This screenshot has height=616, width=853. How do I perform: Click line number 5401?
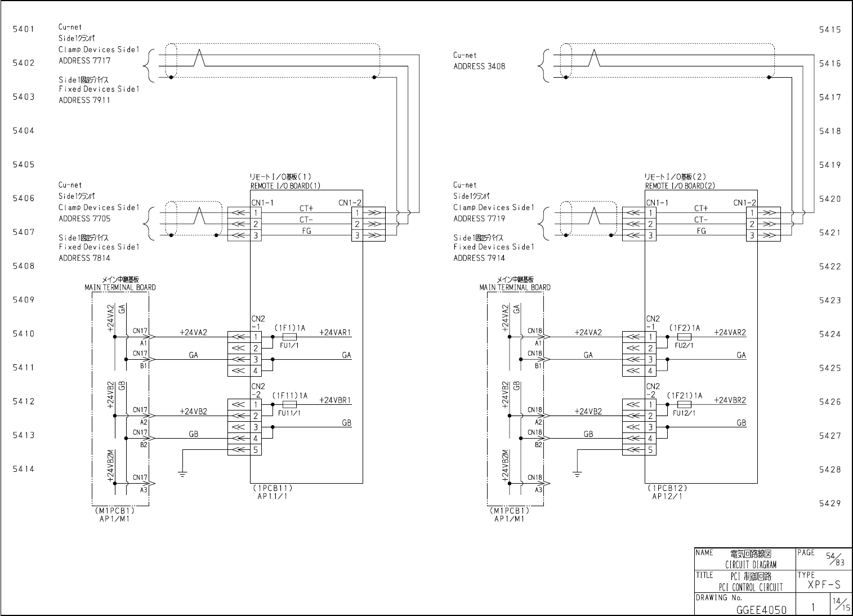(x=24, y=29)
